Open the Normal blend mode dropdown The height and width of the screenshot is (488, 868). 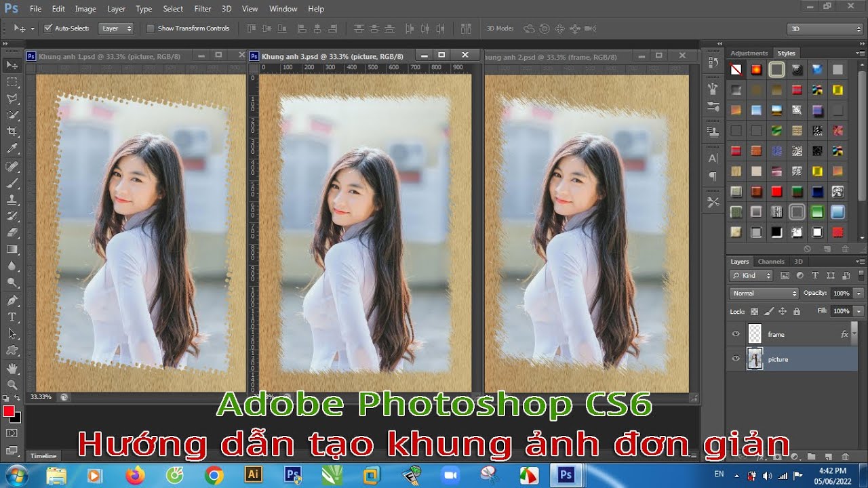tap(764, 293)
